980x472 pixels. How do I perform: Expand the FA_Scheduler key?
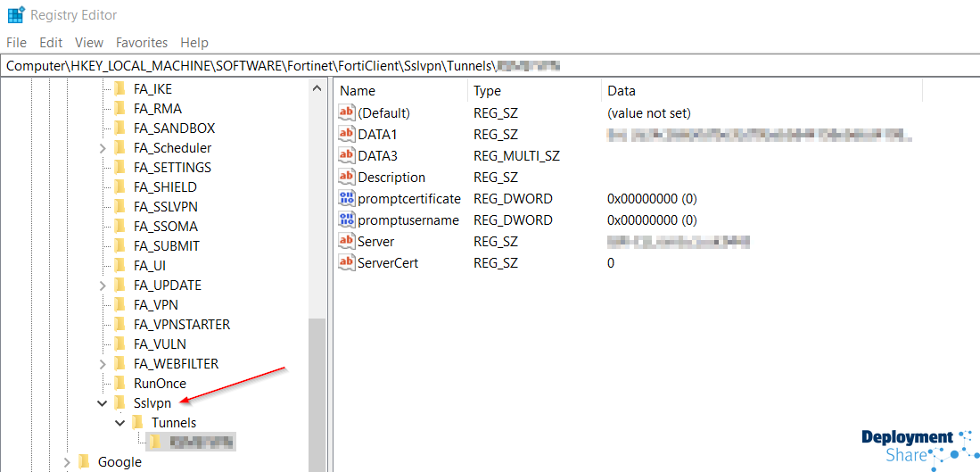[x=103, y=148]
